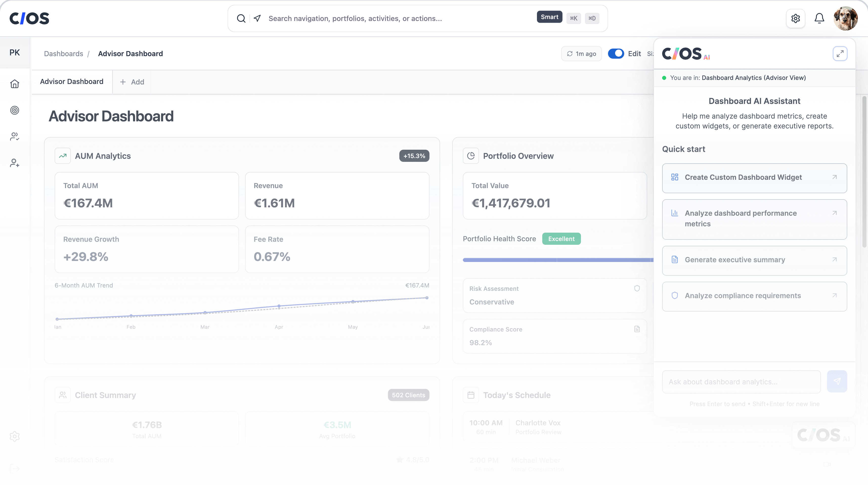Click the refresh icon next to '1m ago'
Image resolution: width=868 pixels, height=485 pixels.
click(570, 54)
